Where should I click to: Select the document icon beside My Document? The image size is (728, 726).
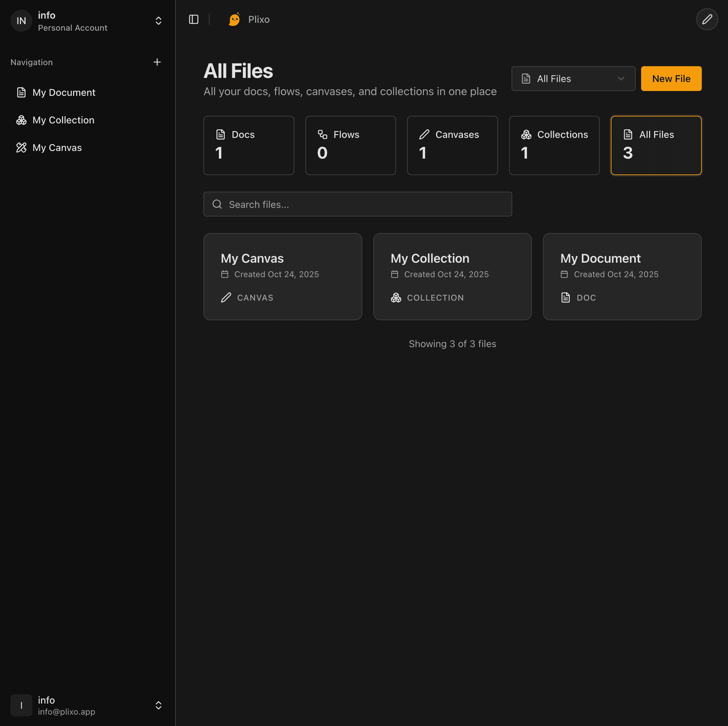coord(21,92)
